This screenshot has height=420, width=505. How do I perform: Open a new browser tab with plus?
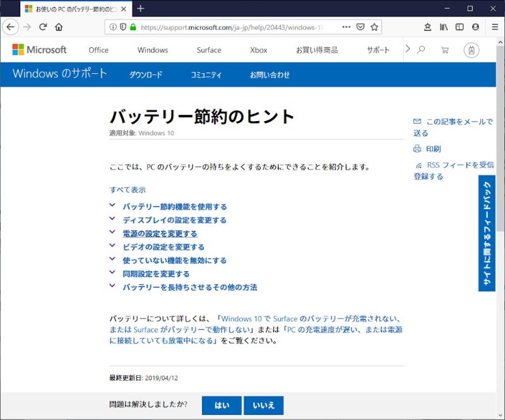pos(140,9)
